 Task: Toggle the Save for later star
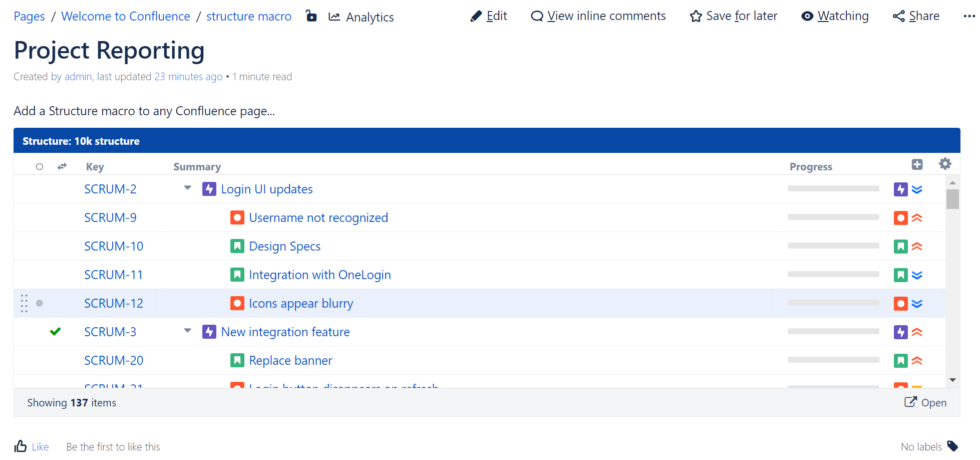click(x=696, y=16)
